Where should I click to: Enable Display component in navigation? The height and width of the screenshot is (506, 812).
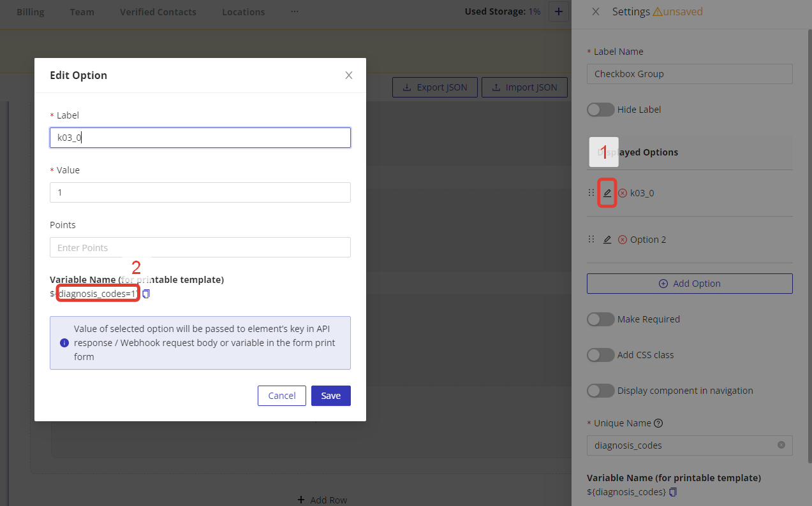600,391
